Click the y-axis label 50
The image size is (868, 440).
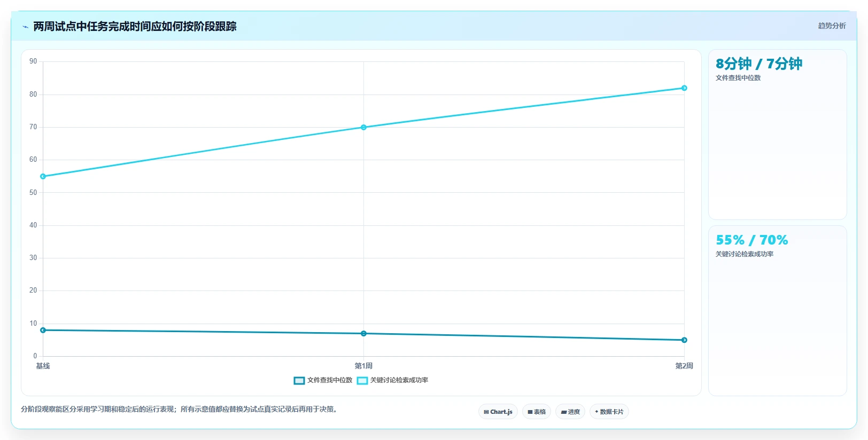[x=33, y=192]
